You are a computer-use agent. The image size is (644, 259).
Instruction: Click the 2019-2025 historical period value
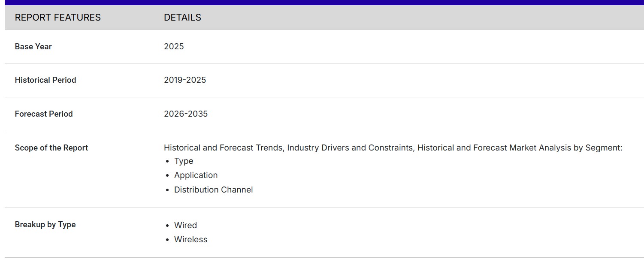pyautogui.click(x=185, y=80)
